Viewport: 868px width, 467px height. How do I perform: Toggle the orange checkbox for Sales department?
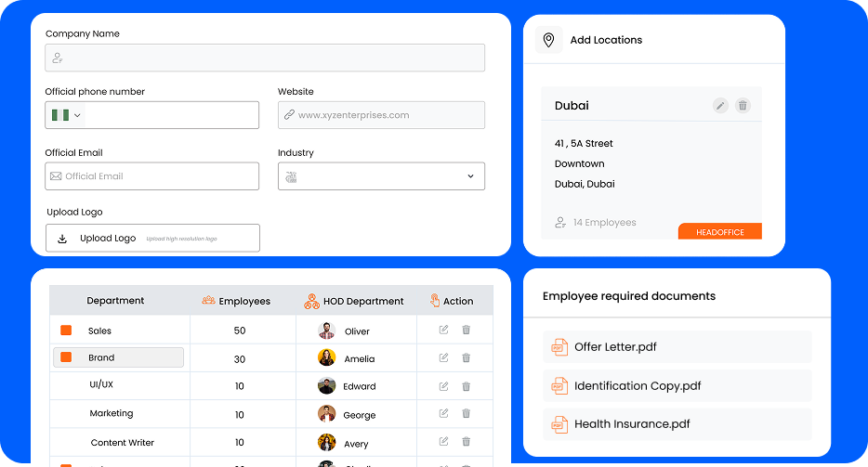(x=66, y=331)
